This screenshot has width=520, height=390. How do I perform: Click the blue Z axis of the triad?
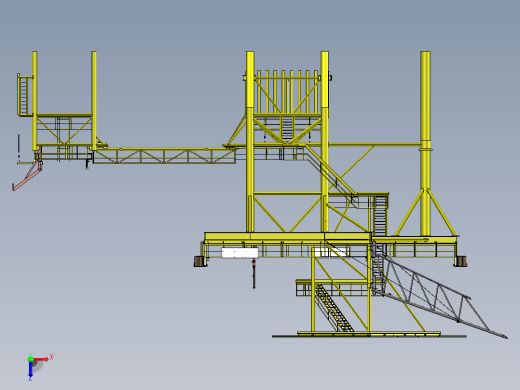pyautogui.click(x=30, y=369)
